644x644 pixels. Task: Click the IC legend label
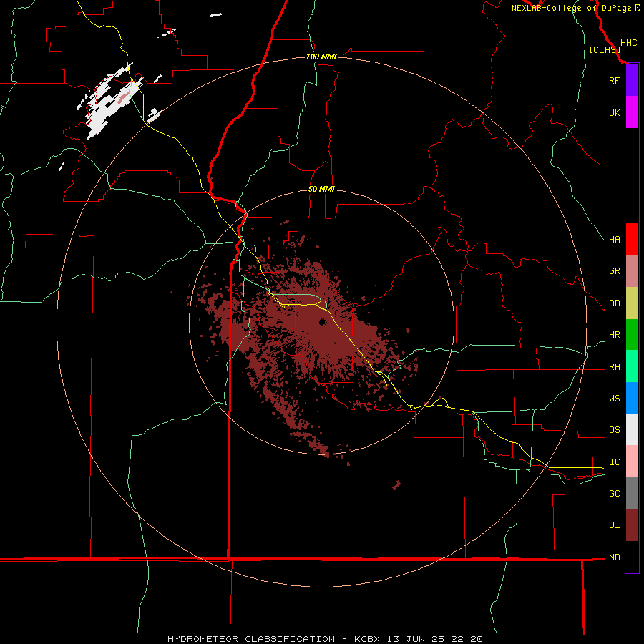(614, 462)
